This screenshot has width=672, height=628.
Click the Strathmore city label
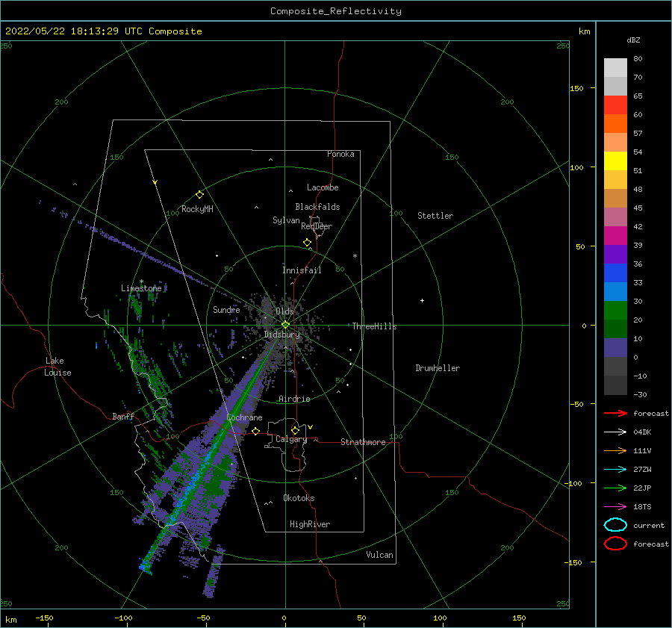point(363,442)
